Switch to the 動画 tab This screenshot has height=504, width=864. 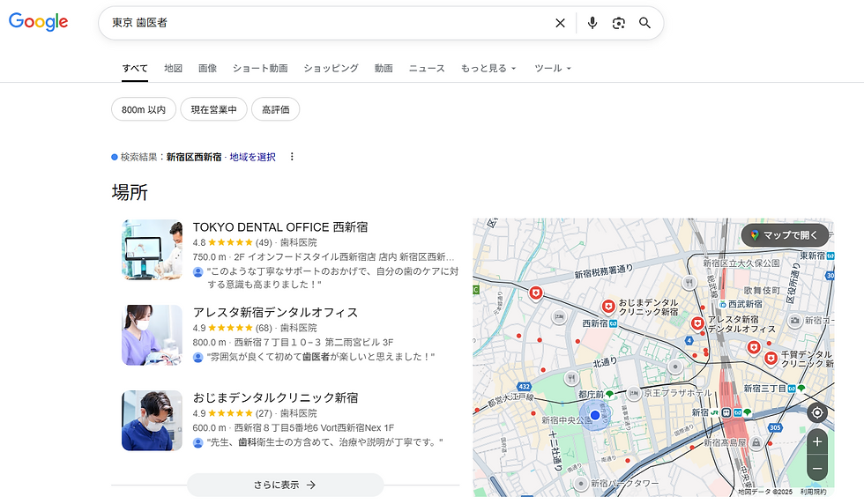pyautogui.click(x=384, y=69)
